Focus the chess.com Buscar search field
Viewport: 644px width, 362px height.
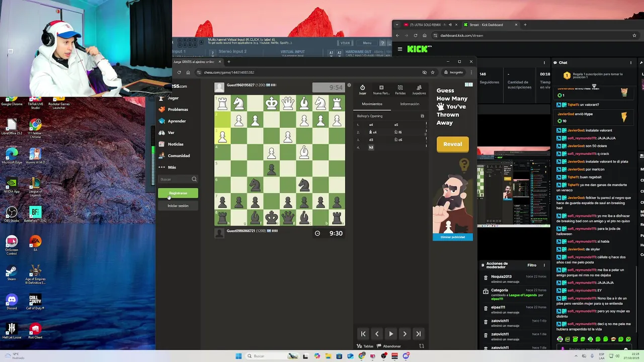tap(178, 179)
